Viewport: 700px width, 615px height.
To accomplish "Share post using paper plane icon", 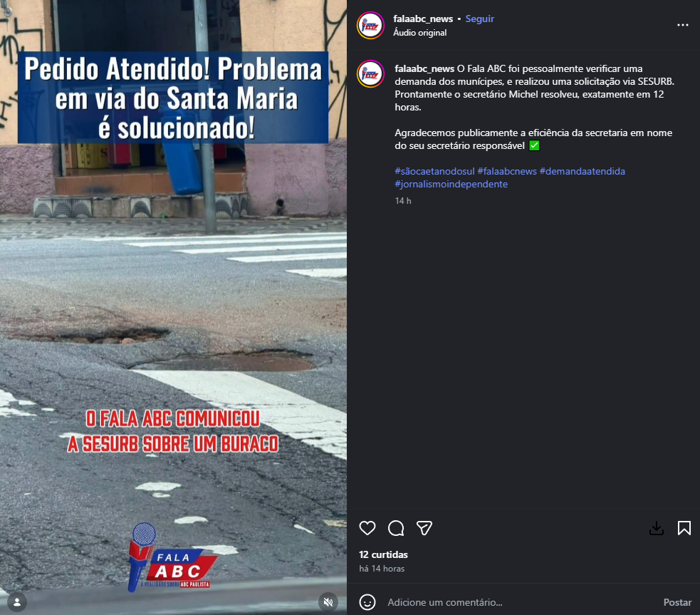I will (x=424, y=528).
